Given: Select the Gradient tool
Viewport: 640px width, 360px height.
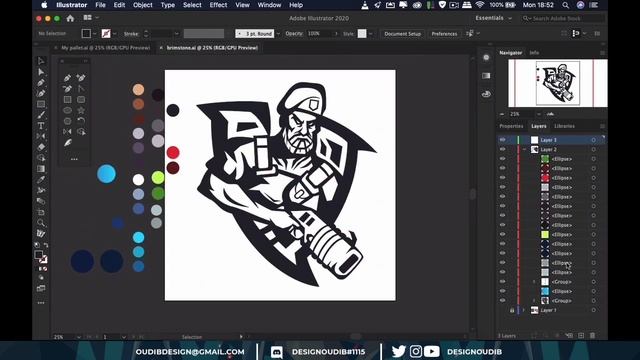Looking at the screenshot, I should tap(41, 169).
